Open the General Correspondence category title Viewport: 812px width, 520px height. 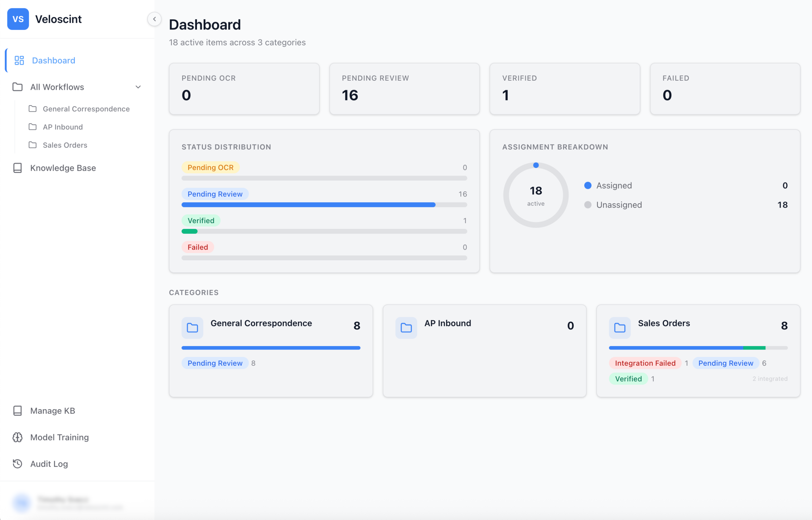click(x=261, y=323)
